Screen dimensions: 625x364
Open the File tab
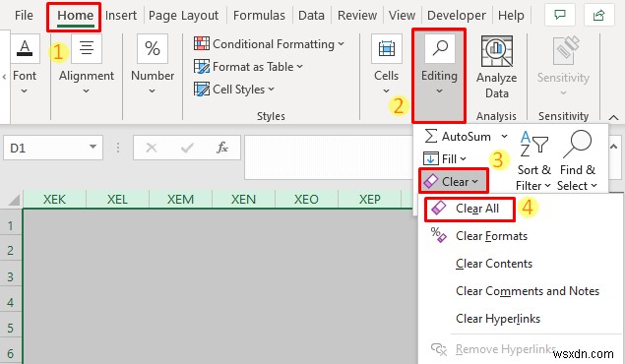(24, 15)
